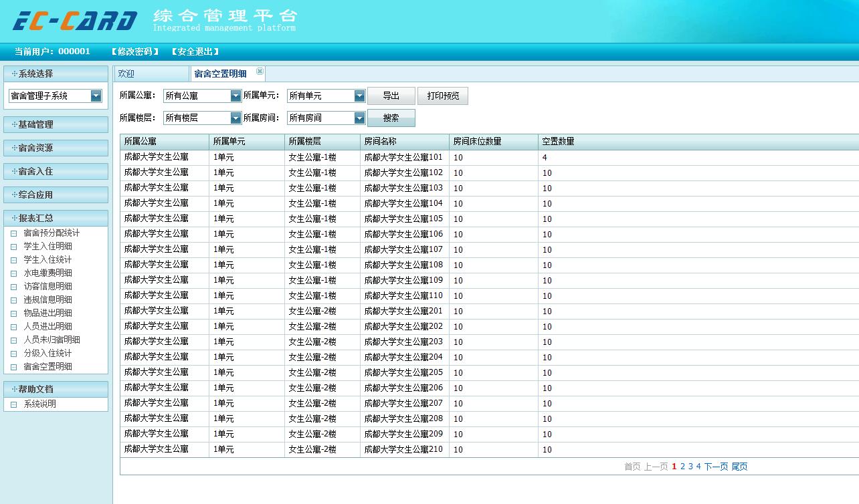Collapse the 系统选择 panel
859x504 pixels.
click(x=56, y=74)
